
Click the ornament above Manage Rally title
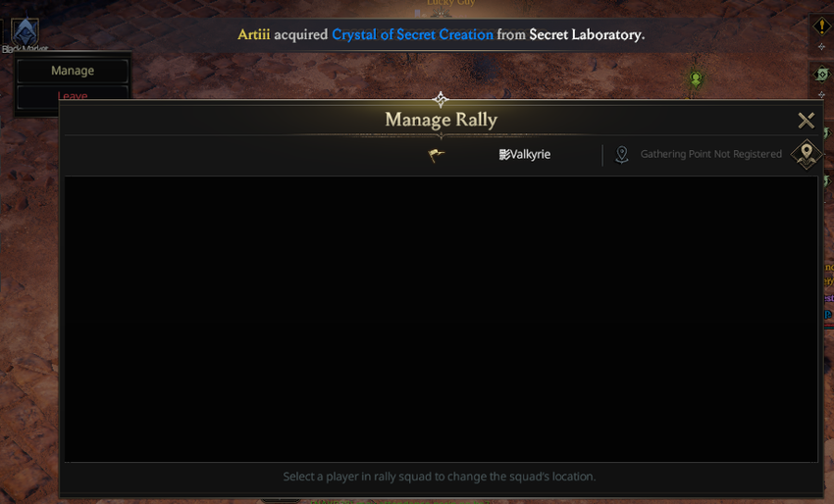[441, 99]
